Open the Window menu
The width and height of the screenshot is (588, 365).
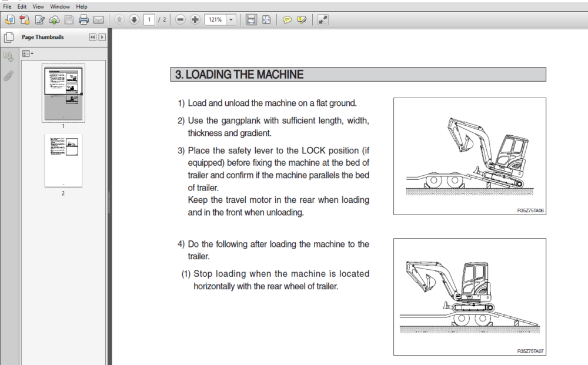pos(60,6)
